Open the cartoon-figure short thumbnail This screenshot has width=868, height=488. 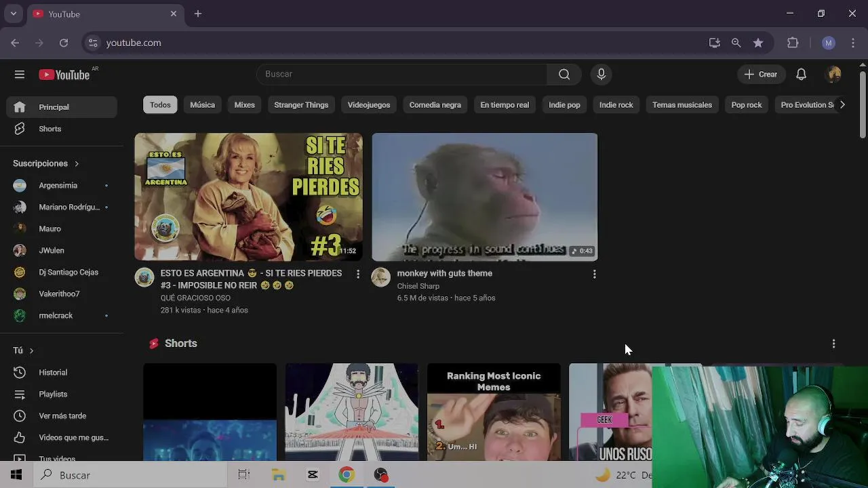click(x=351, y=412)
